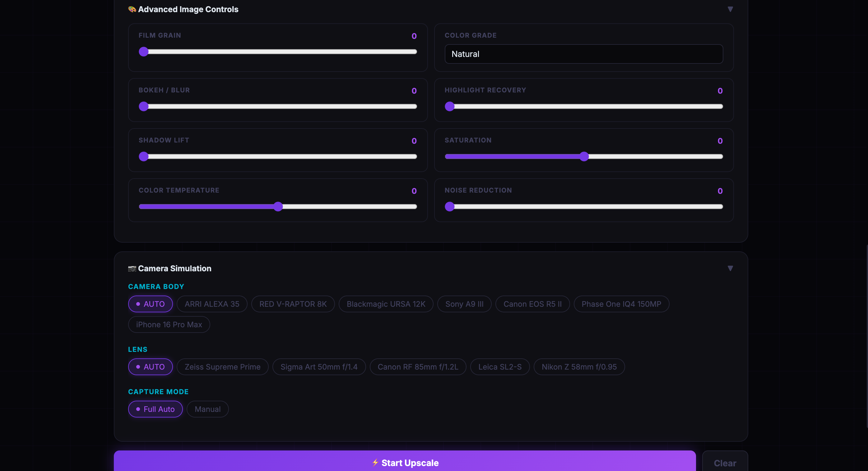This screenshot has height=471, width=868.
Task: Select iPhone 16 Pro Max camera body
Action: pos(169,324)
